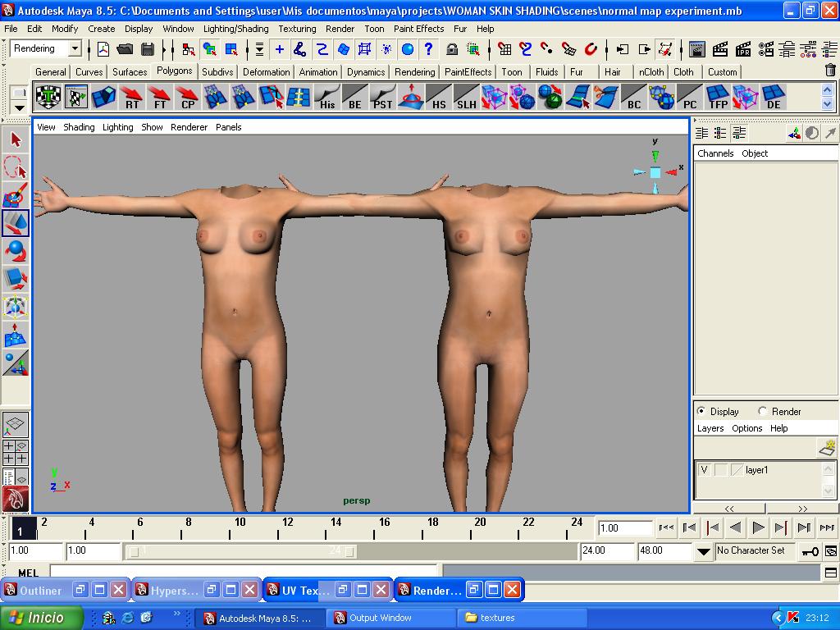Toggle snap to grids icon

504,49
